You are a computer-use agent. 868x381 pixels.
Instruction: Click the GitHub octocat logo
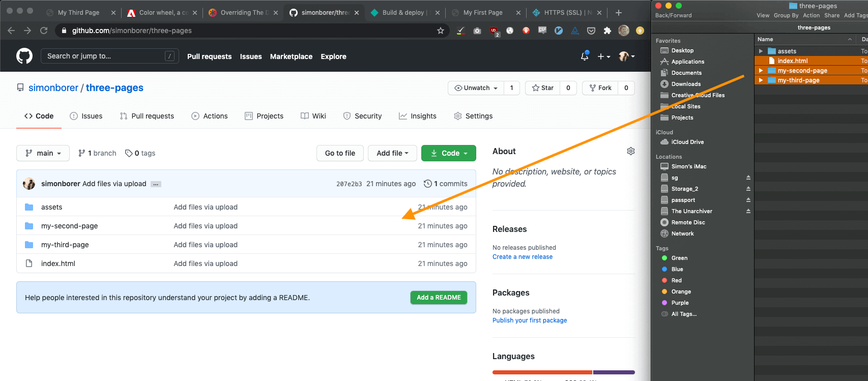pyautogui.click(x=24, y=56)
